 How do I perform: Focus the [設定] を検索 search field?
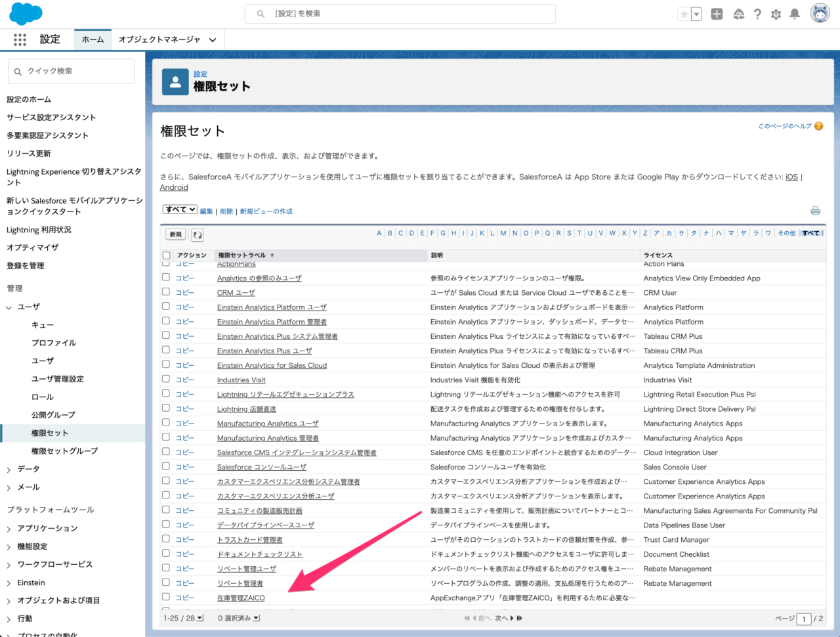pyautogui.click(x=400, y=14)
